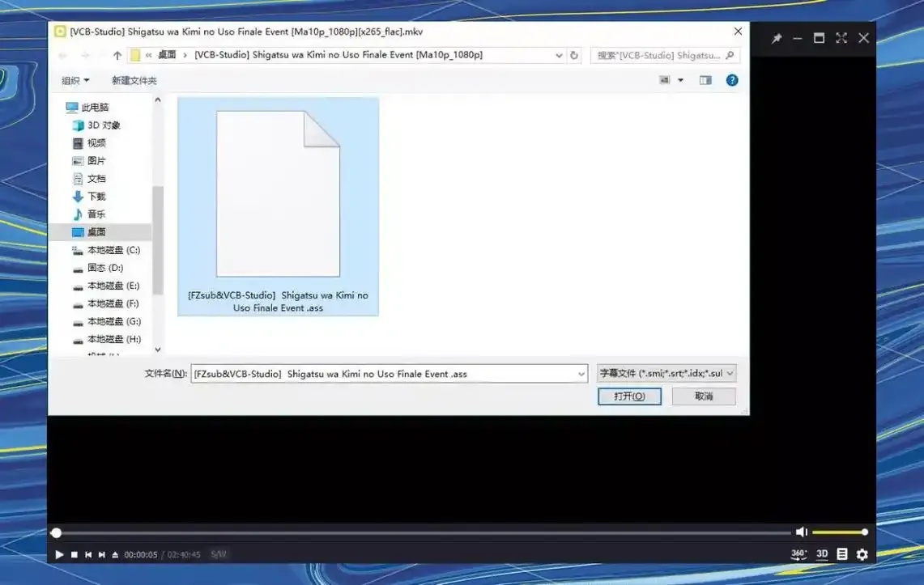This screenshot has height=585, width=924.
Task: Mute the player volume speaker icon
Action: (x=802, y=532)
